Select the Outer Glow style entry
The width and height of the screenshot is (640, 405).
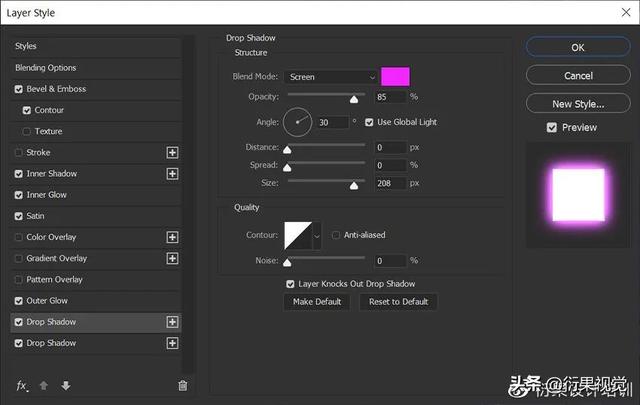[47, 301]
